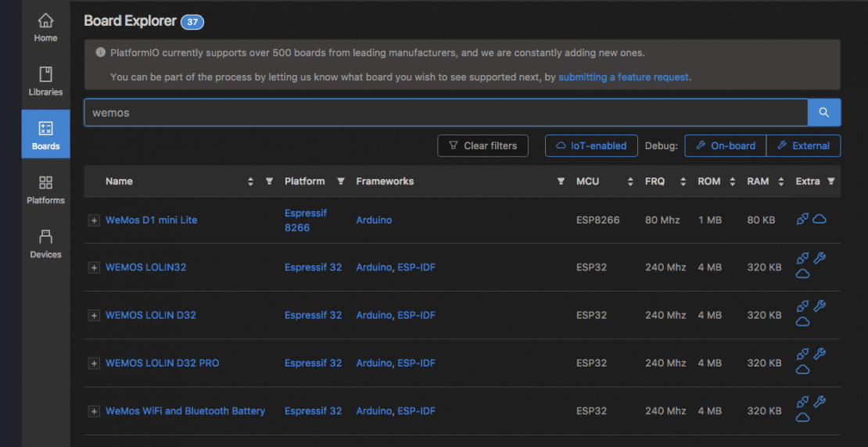868x447 pixels.
Task: Expand the WEMOS LOLIN D32 PRO row
Action: [x=94, y=363]
